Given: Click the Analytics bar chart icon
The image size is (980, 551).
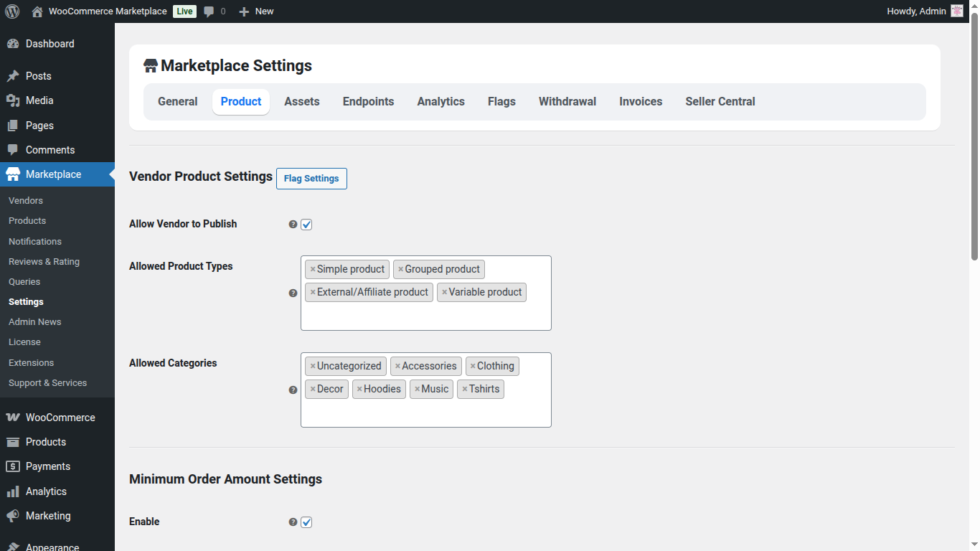Looking at the screenshot, I should (13, 491).
